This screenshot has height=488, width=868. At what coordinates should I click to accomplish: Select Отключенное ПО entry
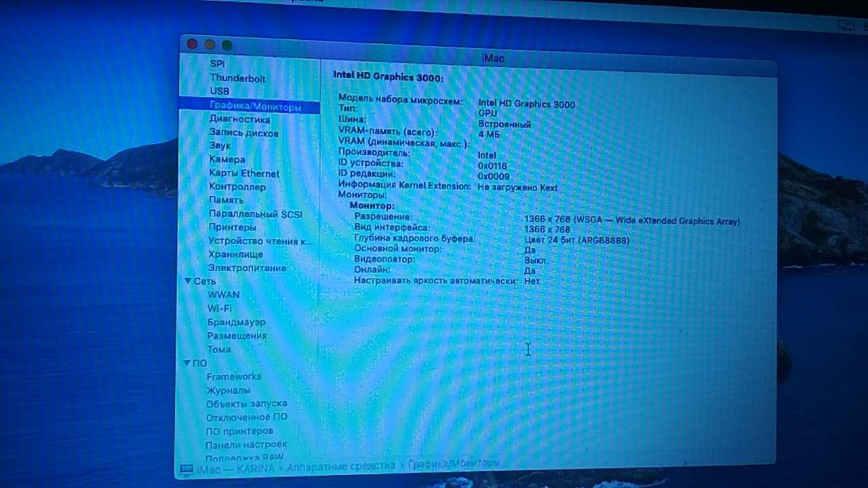[247, 417]
